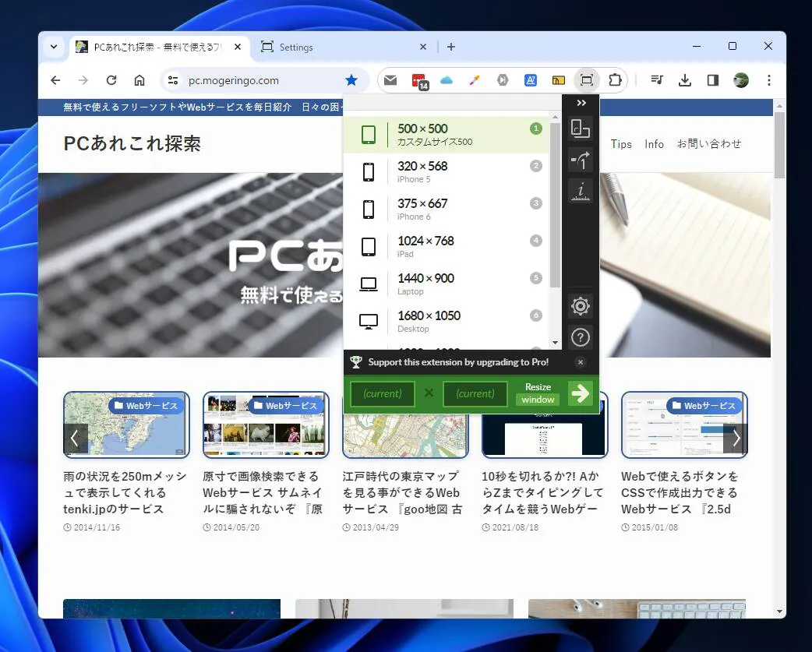Click the ruler info icon in sidebar
Viewport: 812px width, 652px height.
tap(581, 192)
